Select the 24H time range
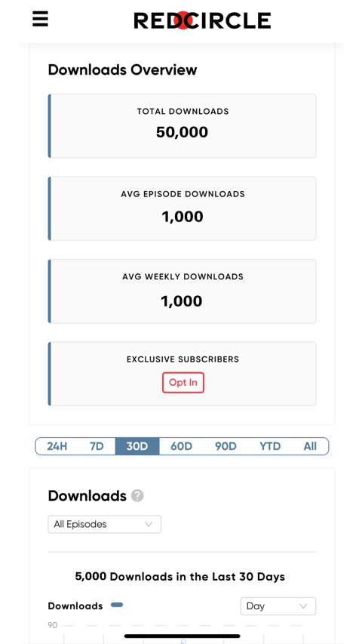Viewport: 362px width, 644px height. tap(57, 446)
